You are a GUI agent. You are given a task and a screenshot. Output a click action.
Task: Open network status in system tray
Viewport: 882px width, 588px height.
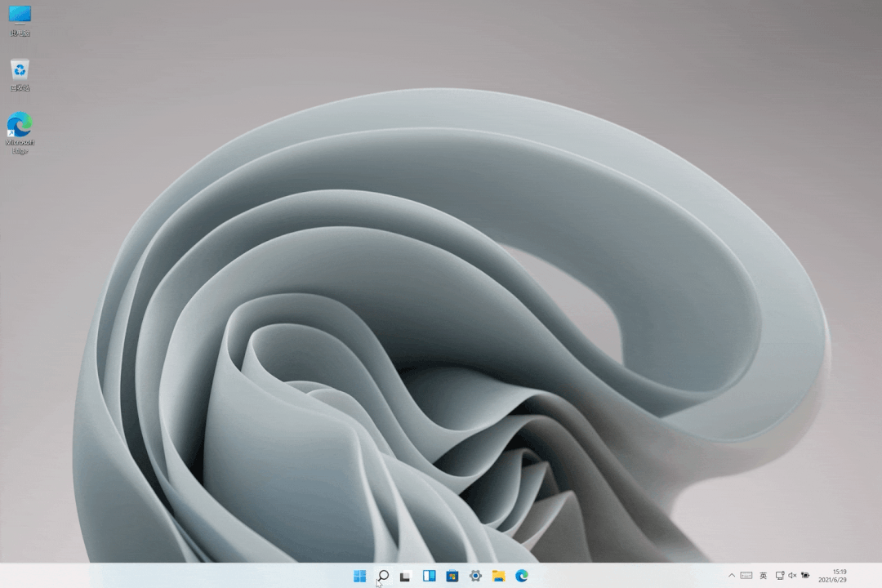click(x=780, y=576)
